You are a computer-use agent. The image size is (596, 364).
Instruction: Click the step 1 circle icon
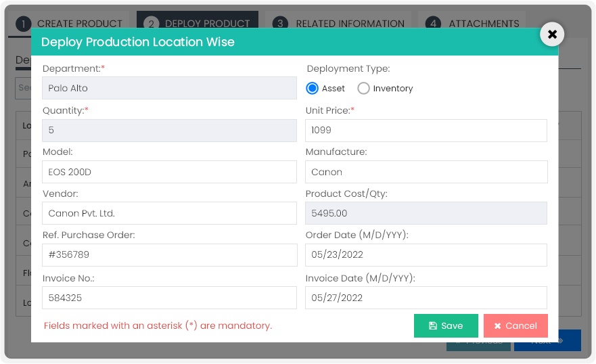click(x=23, y=24)
